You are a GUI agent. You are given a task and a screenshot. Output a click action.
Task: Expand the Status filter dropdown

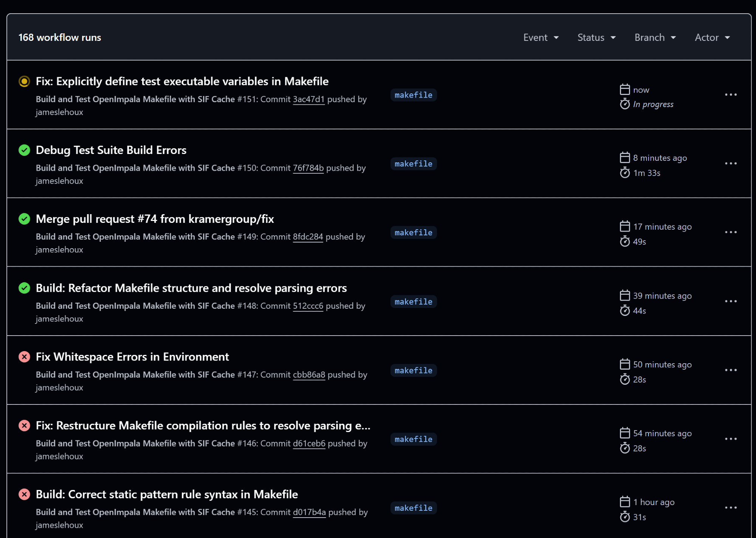596,37
